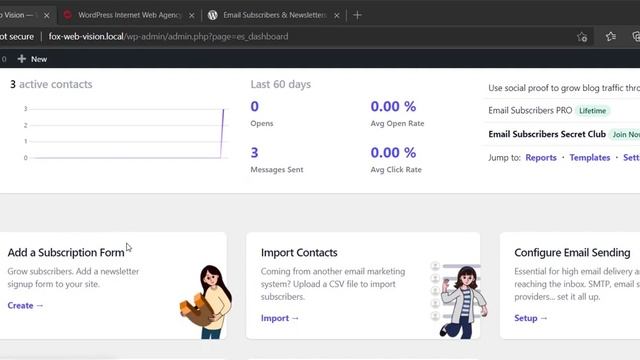640x360 pixels.
Task: Click the WordPress logo tab favicon
Action: (213, 15)
